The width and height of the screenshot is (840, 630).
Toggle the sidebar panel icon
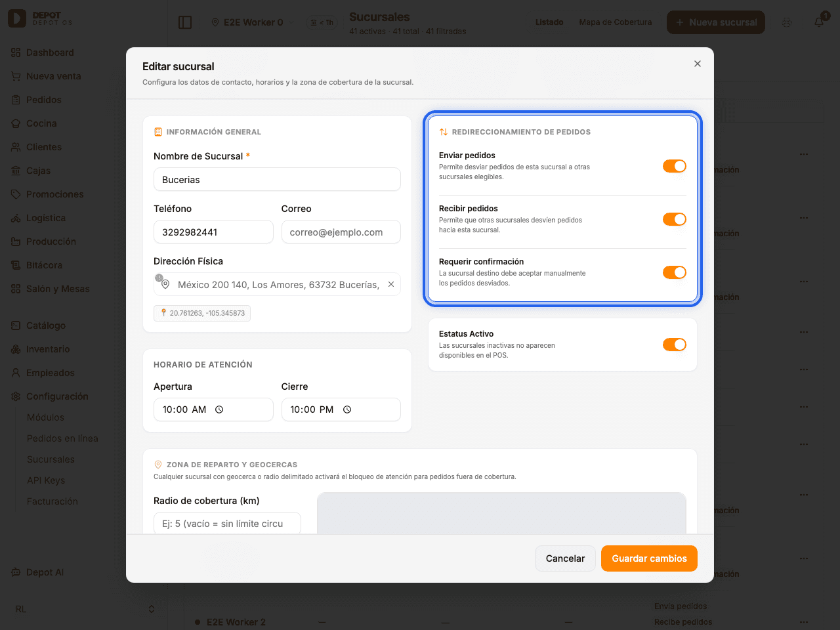(185, 22)
